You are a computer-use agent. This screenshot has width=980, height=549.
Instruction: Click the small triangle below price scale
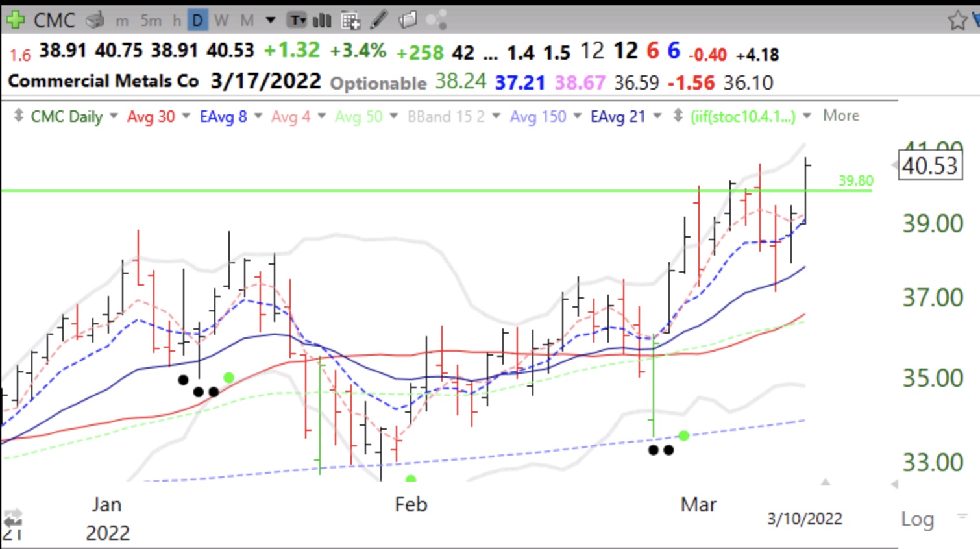click(826, 482)
